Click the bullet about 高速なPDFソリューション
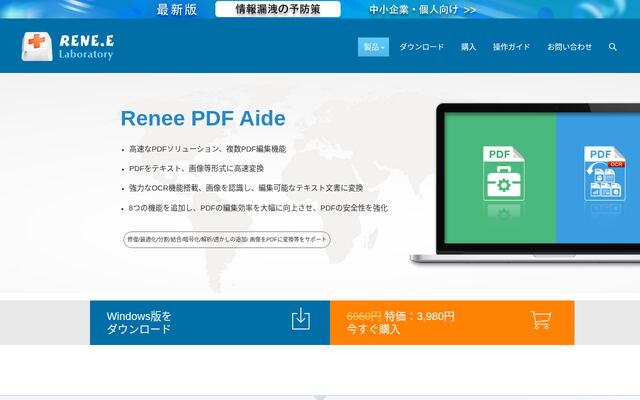Screen dimensions: 640x400 point(207,149)
